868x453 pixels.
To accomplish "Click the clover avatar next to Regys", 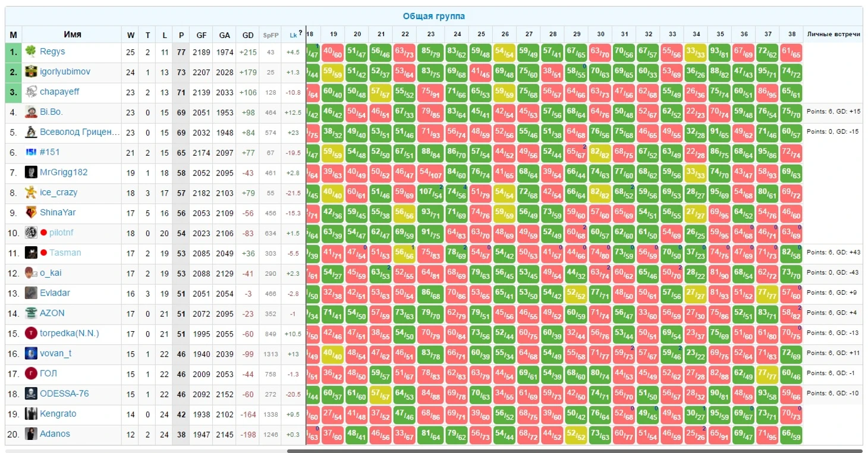I will pyautogui.click(x=31, y=52).
